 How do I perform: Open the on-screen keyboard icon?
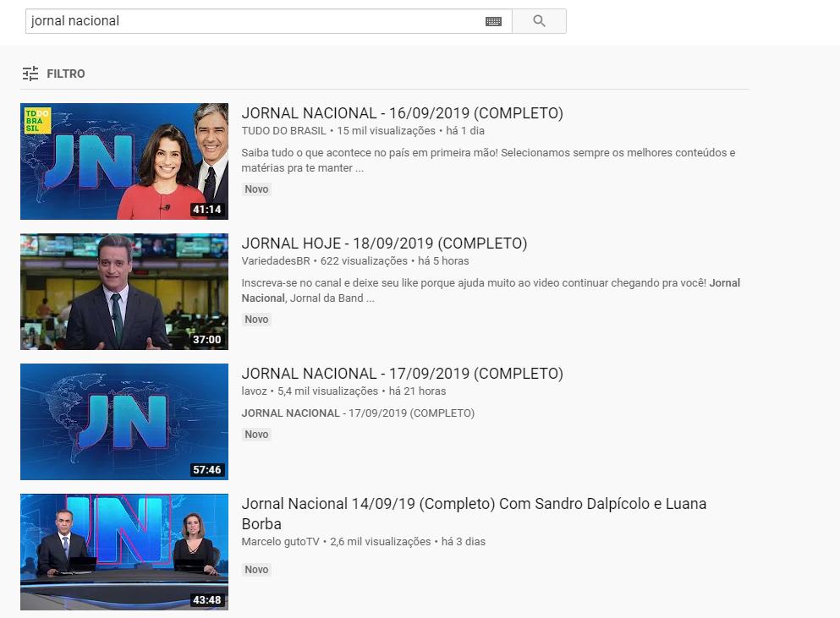(493, 21)
